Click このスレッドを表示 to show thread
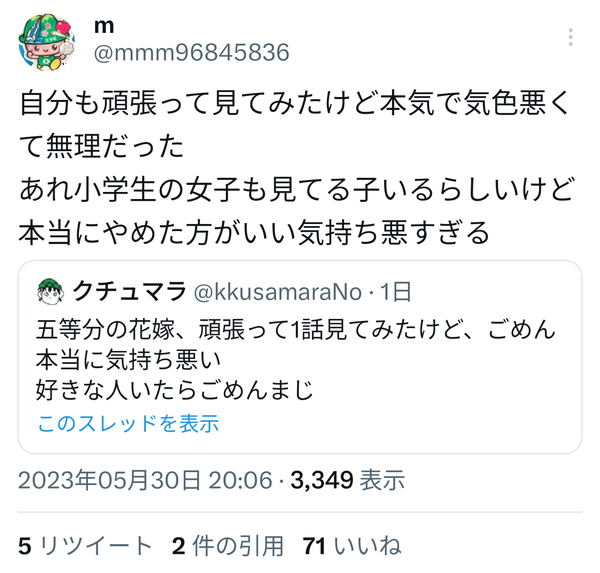600x573 pixels. (128, 423)
